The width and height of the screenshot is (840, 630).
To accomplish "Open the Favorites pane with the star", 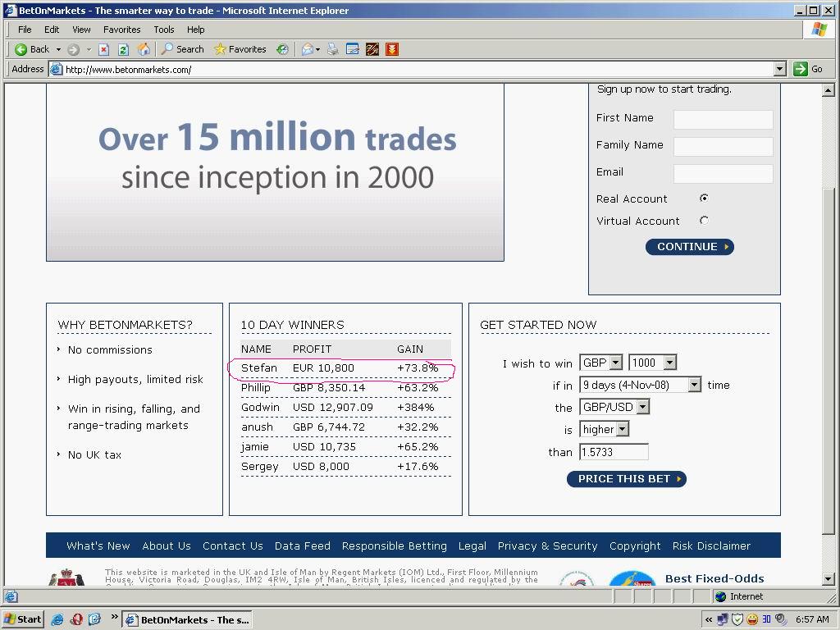I will click(x=240, y=49).
